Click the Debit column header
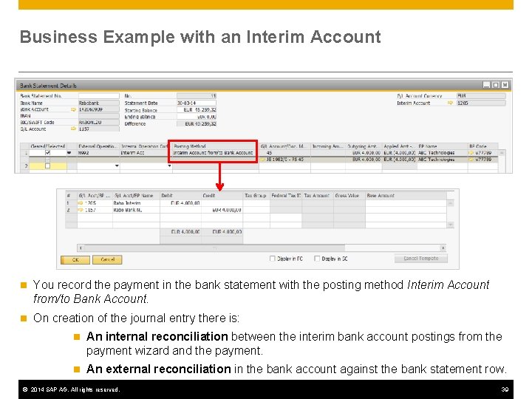This screenshot has width=532, height=399. pyautogui.click(x=180, y=196)
